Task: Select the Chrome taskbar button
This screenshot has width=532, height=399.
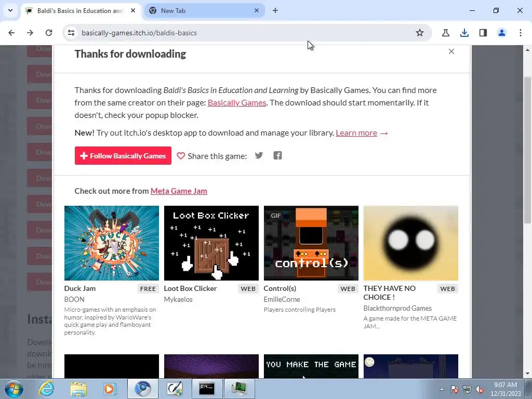Action: pyautogui.click(x=143, y=389)
